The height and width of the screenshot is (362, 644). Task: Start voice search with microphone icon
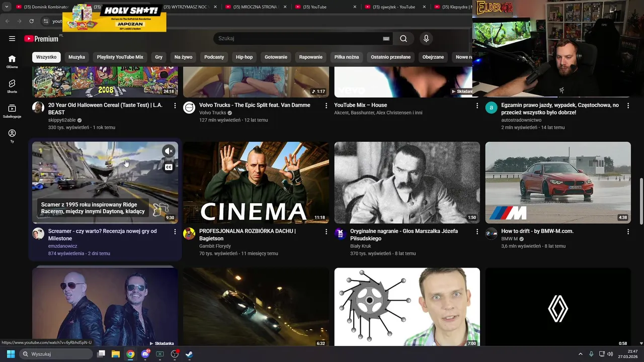pos(426,39)
